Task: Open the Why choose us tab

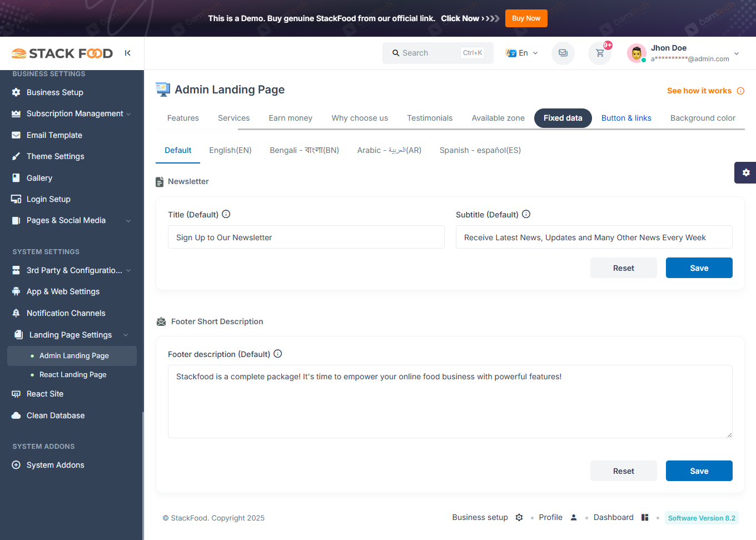Action: pos(360,118)
